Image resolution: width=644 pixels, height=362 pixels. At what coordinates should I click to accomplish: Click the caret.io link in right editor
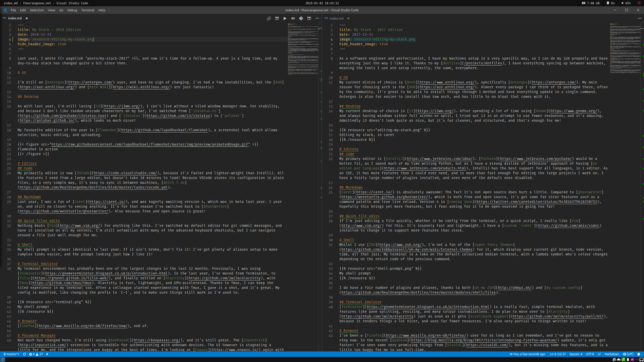[374, 192]
